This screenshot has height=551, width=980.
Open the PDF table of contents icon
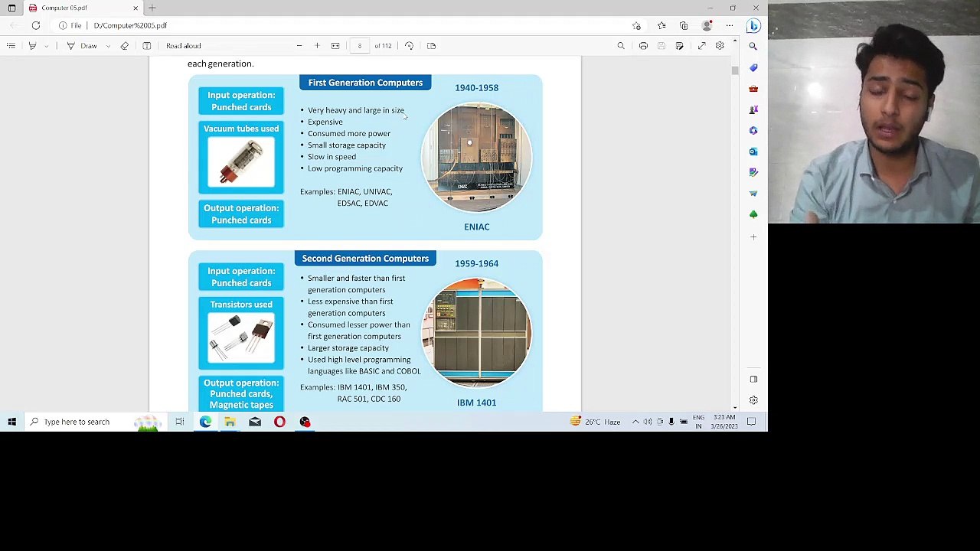point(11,46)
